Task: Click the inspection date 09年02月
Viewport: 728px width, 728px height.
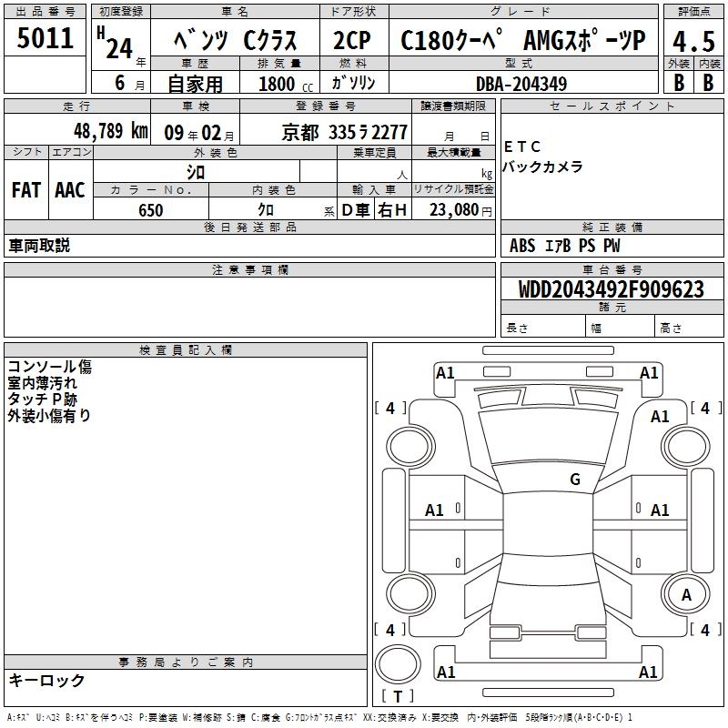Action: 199,133
